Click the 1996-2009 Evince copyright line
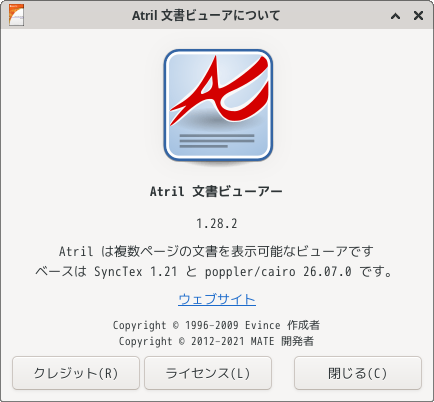 (x=216, y=325)
